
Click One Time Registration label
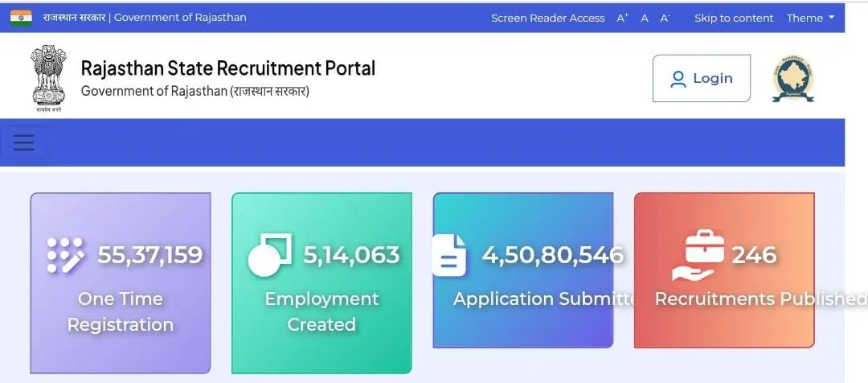click(x=120, y=311)
